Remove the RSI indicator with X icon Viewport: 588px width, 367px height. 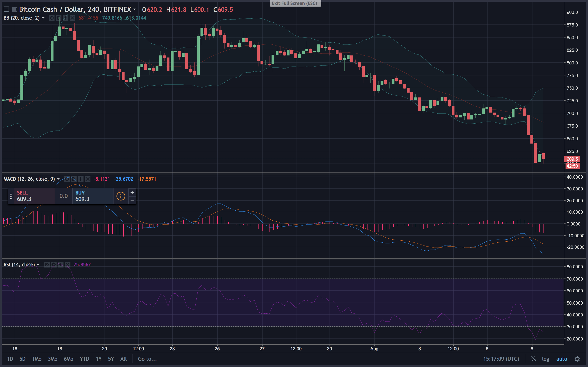tap(68, 265)
